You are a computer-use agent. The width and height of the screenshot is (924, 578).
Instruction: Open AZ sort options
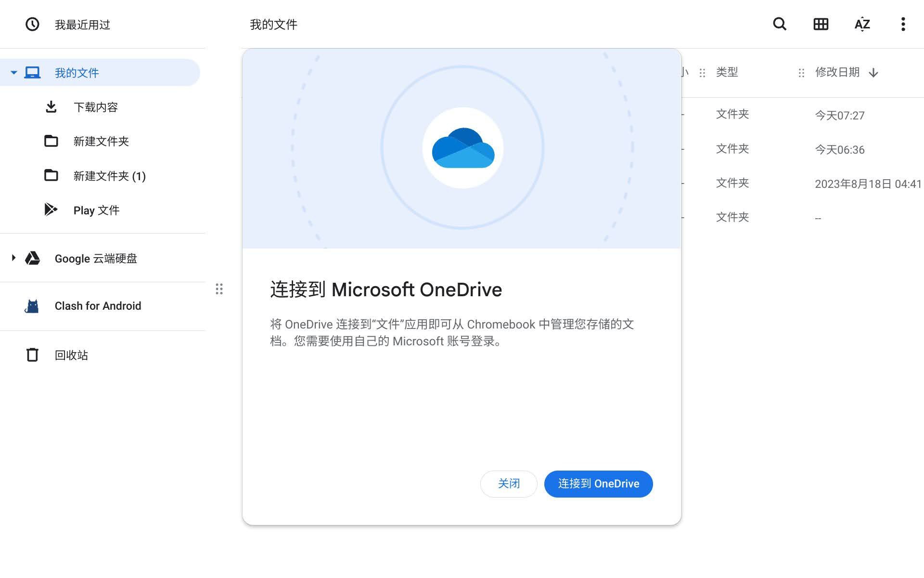click(x=863, y=24)
